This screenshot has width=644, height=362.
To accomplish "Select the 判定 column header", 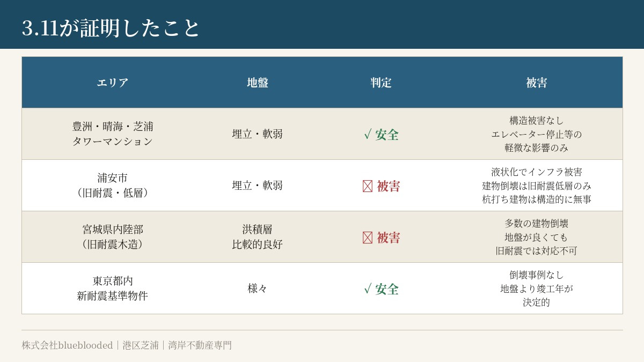I will point(381,83).
